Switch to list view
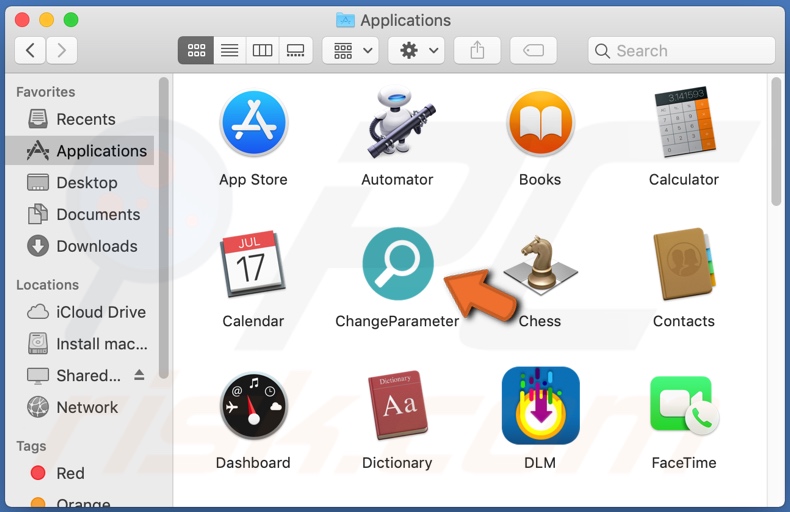This screenshot has width=790, height=512. [x=230, y=50]
